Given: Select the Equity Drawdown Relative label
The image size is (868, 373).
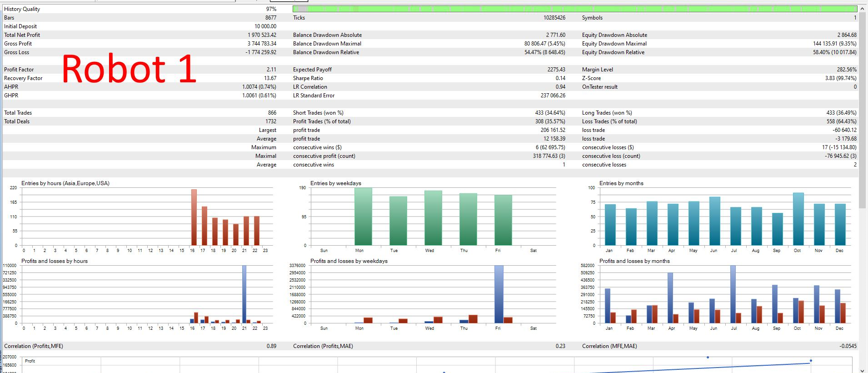Looking at the screenshot, I should (613, 52).
